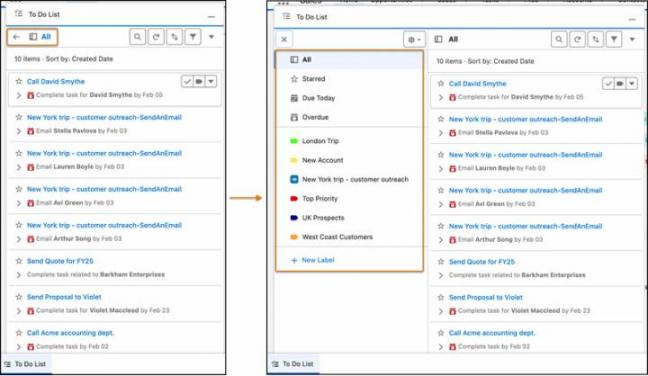Expand the left Arthur Song email task details
This screenshot has height=376, width=648.
19,239
